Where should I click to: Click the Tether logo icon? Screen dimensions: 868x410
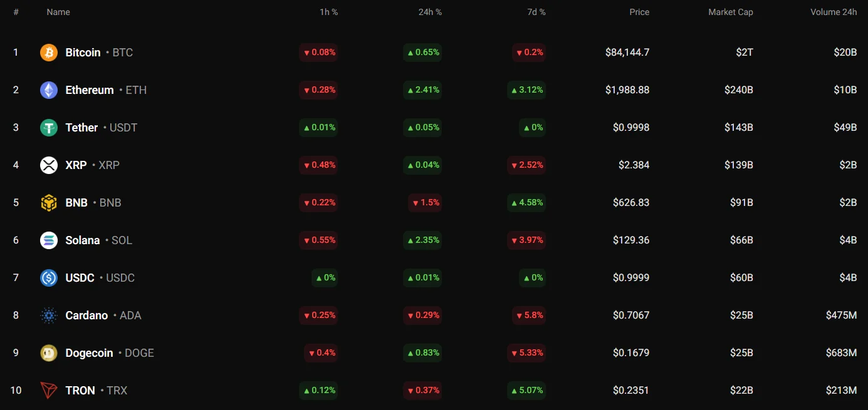click(x=49, y=128)
